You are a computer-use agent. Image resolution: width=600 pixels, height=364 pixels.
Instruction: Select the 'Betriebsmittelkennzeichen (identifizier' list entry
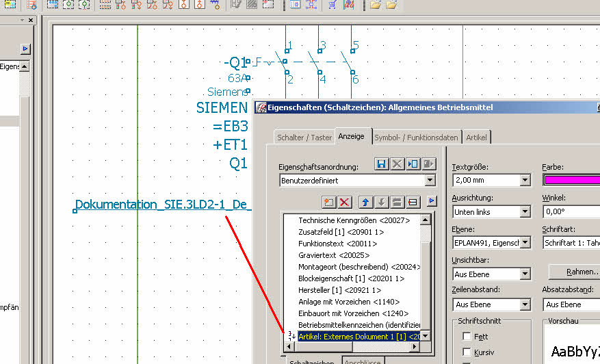tap(359, 325)
